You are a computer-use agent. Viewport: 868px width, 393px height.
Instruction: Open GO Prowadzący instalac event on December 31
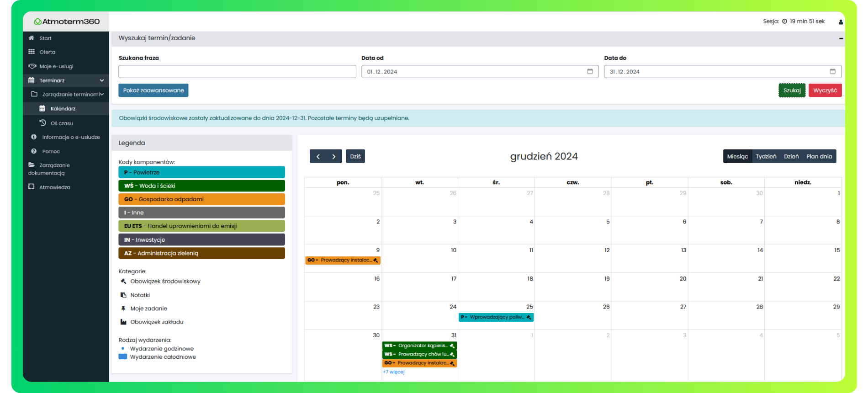(x=419, y=363)
